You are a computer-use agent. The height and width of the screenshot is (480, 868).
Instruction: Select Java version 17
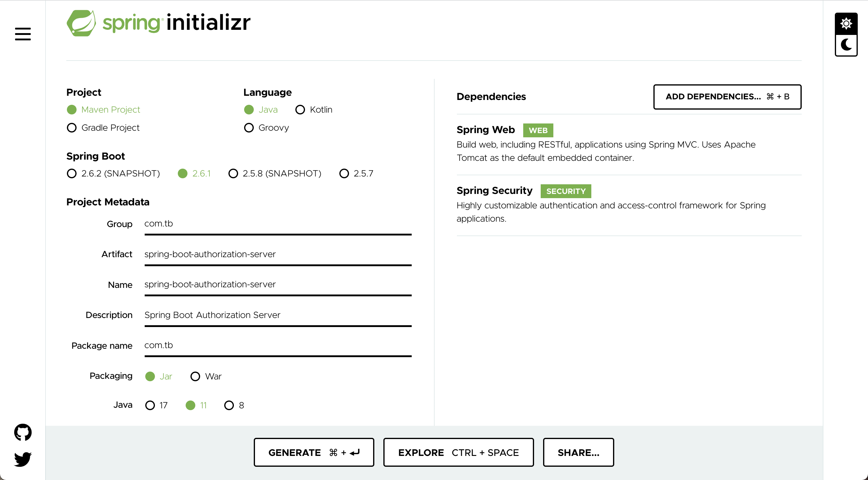(156, 405)
